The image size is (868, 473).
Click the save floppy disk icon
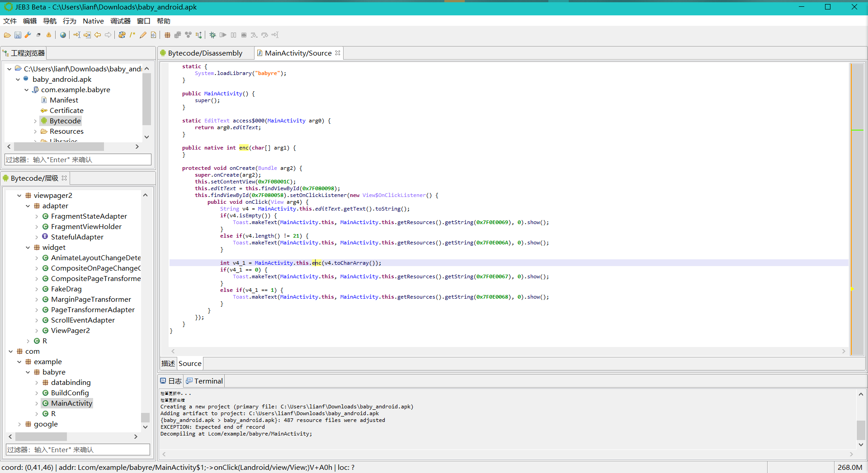click(x=18, y=35)
